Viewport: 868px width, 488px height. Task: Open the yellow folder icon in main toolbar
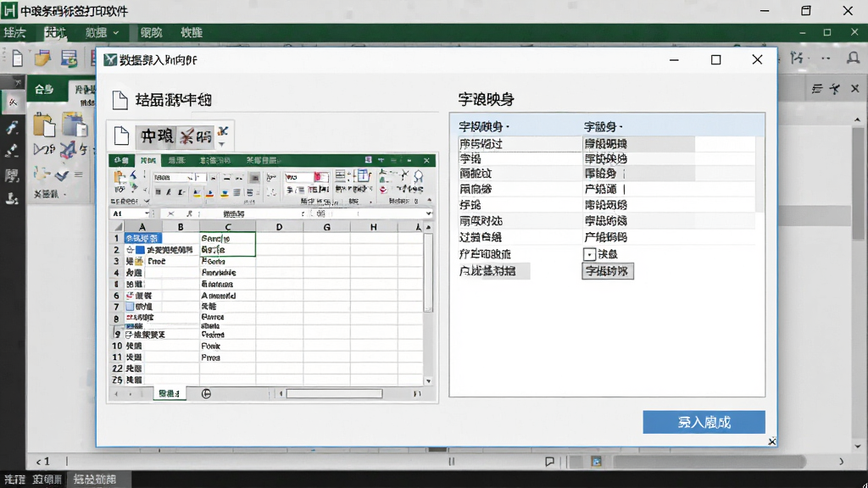coord(42,58)
